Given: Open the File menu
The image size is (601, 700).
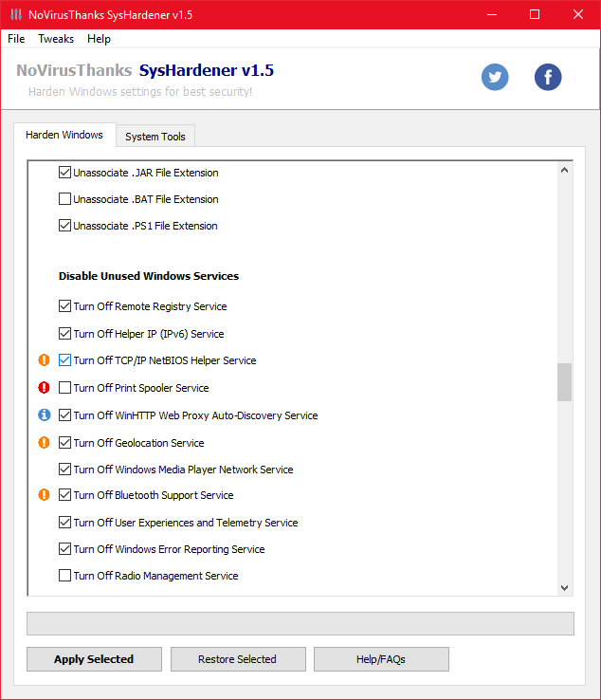Looking at the screenshot, I should (x=16, y=39).
